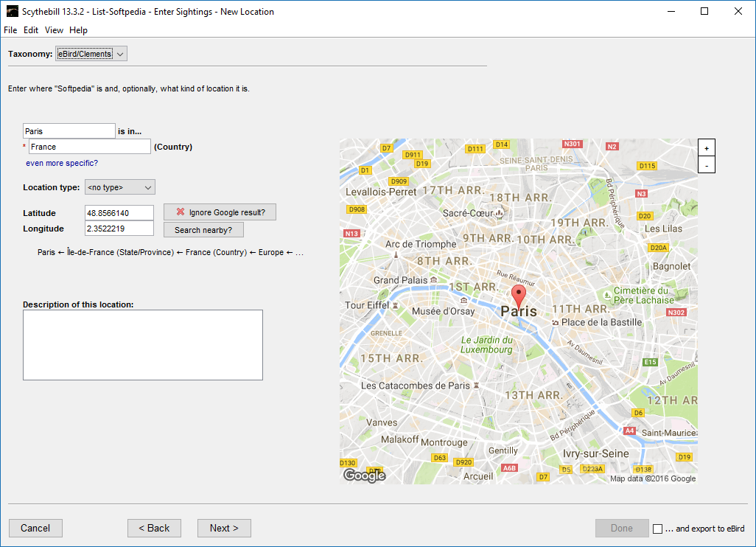Viewport: 756px width, 547px height.
Task: Click the Google logo on the map
Action: click(365, 475)
